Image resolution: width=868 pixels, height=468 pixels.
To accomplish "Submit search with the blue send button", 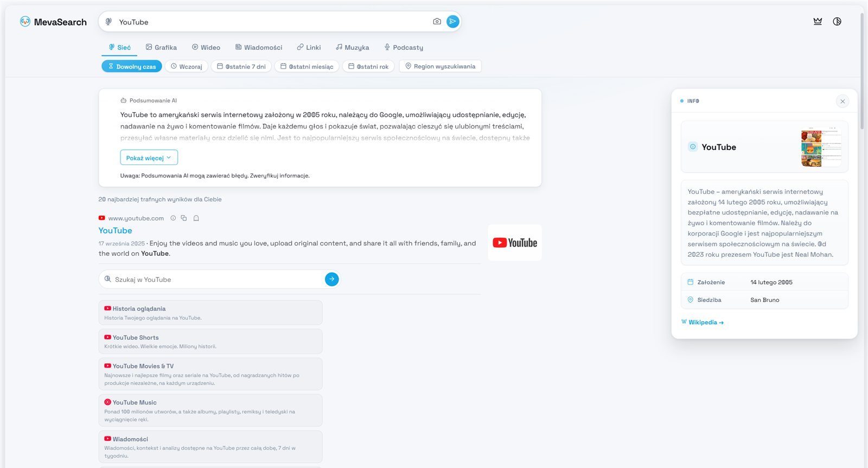I will pyautogui.click(x=453, y=22).
